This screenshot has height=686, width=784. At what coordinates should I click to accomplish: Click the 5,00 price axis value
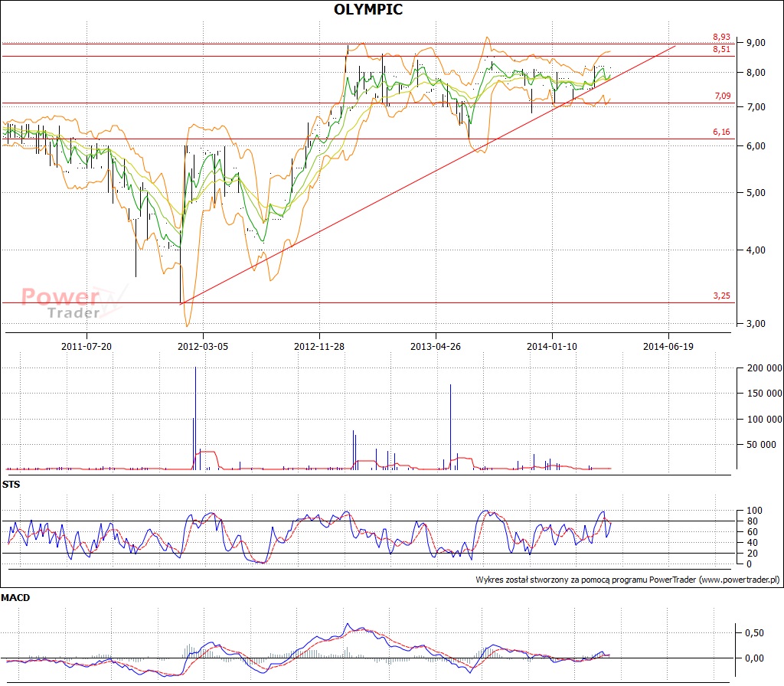click(756, 192)
